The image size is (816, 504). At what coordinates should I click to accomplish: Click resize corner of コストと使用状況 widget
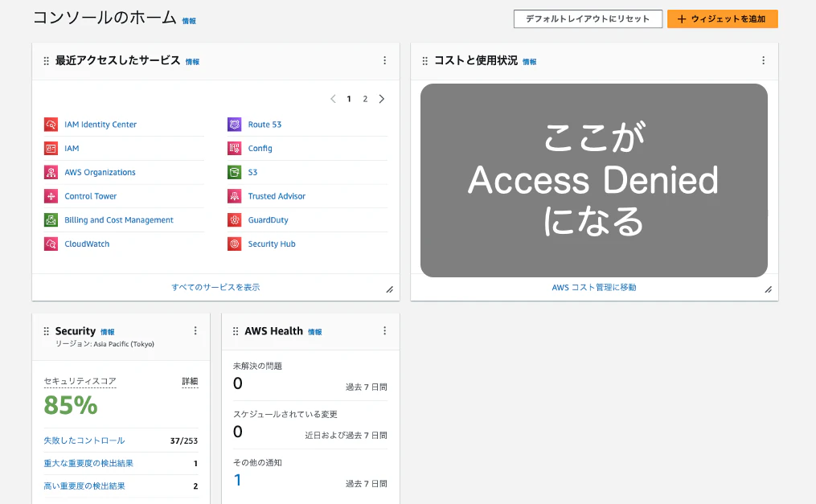coord(768,289)
